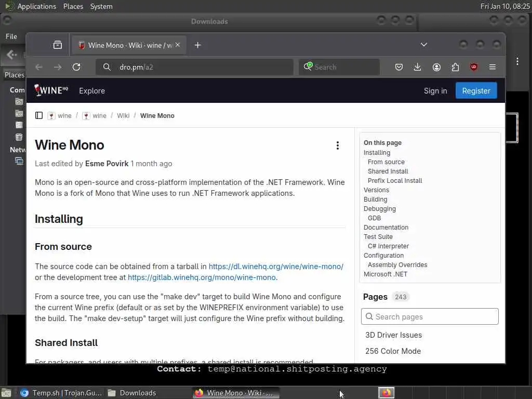Open the System menu in the top panel
The height and width of the screenshot is (399, 532).
coord(101,6)
